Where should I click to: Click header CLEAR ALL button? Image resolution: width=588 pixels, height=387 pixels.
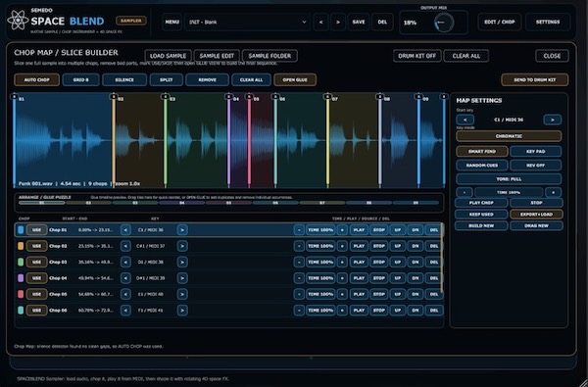[x=466, y=56]
